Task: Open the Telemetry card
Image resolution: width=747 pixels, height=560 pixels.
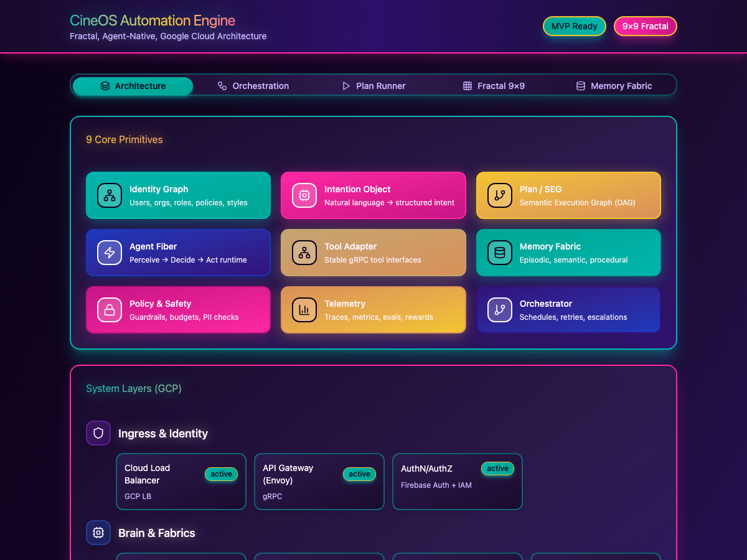Action: coord(374,310)
